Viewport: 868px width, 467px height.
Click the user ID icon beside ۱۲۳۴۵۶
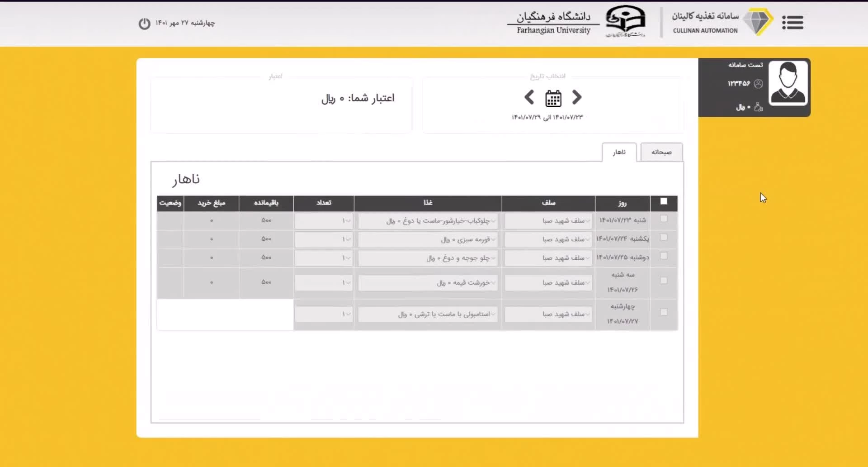coord(759,84)
